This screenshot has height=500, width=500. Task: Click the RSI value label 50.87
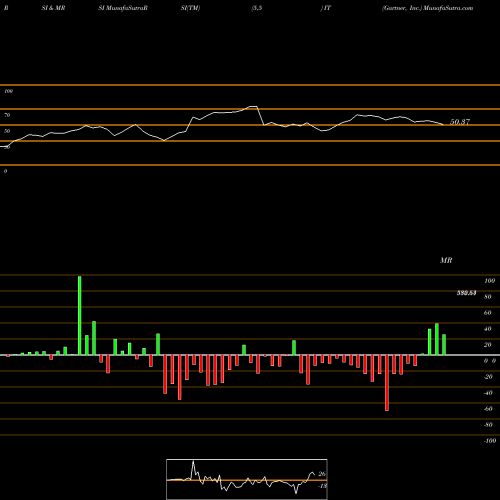click(460, 122)
